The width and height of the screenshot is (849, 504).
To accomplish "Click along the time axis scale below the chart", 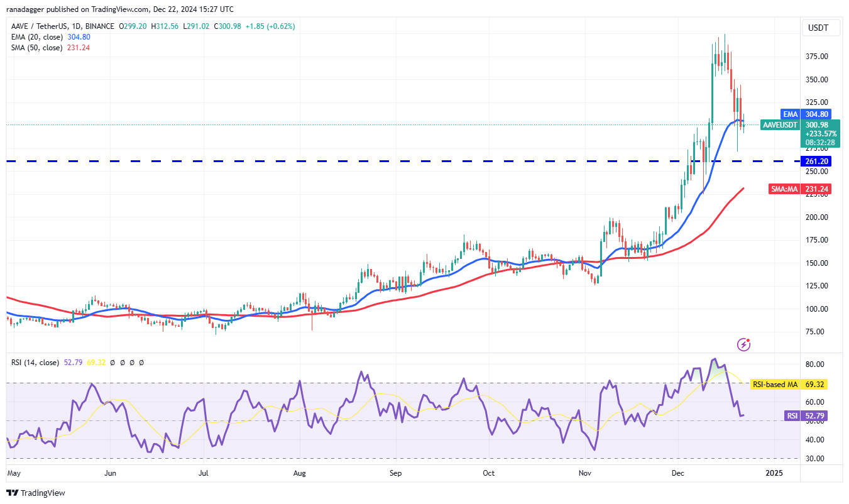I will pos(408,473).
